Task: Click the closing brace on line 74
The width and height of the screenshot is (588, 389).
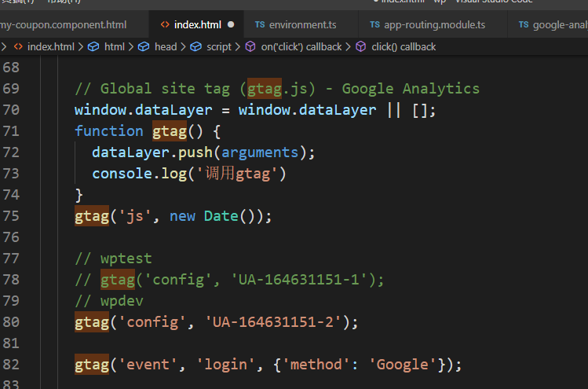Action: [x=79, y=195]
